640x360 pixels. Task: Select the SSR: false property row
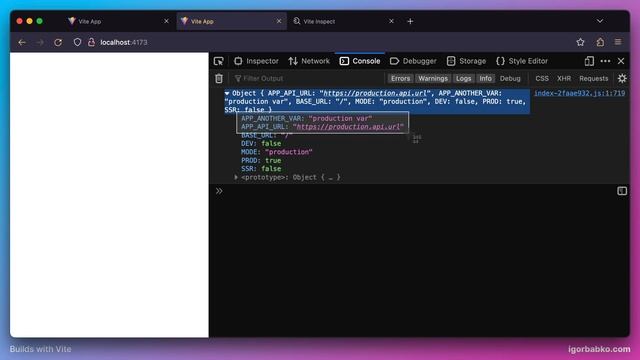coord(261,169)
